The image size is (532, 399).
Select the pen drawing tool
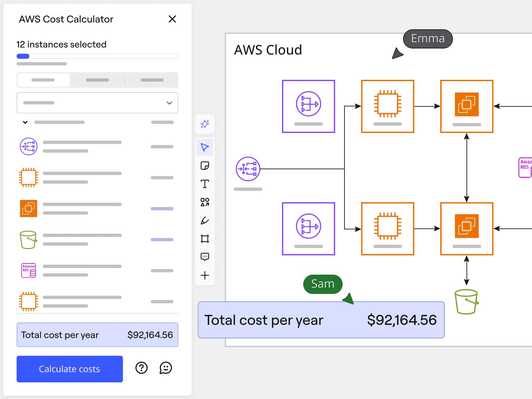click(x=205, y=220)
